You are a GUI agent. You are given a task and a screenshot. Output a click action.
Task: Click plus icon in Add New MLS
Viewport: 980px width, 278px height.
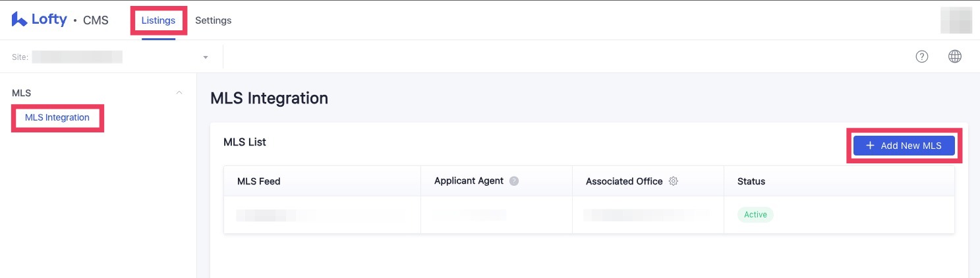(870, 146)
